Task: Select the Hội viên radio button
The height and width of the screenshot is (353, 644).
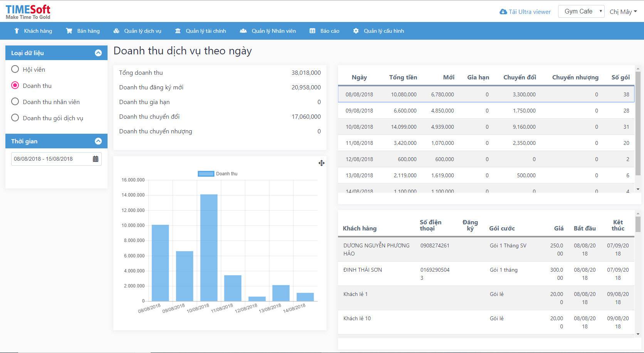Action: tap(15, 69)
